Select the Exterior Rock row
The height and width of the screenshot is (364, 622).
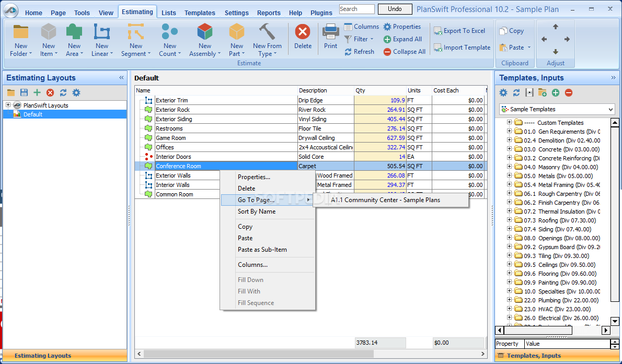coord(309,110)
